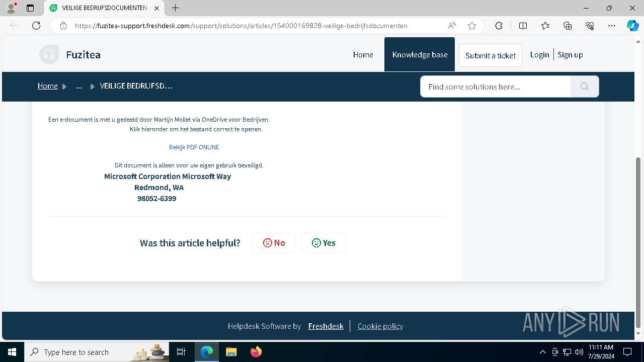This screenshot has height=362, width=644.
Task: Open Task View on taskbar
Action: (x=181, y=352)
